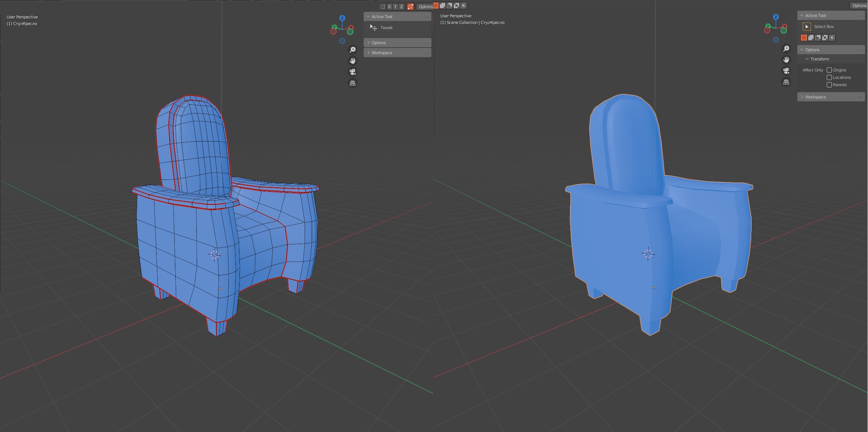Toggle camera view icon in left viewport
The image size is (868, 432).
[353, 72]
